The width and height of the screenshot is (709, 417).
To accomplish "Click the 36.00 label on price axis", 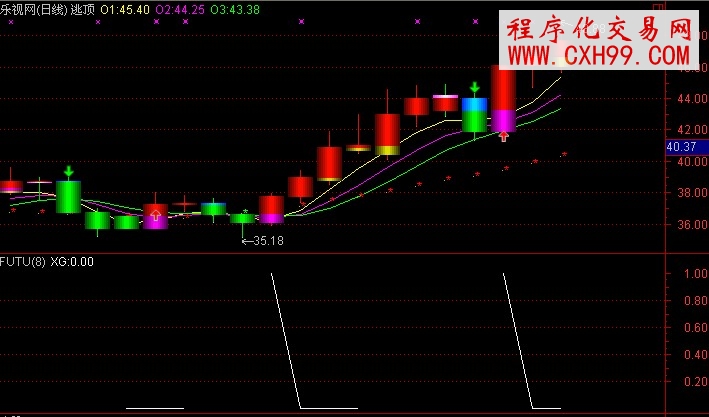I will pyautogui.click(x=688, y=225).
